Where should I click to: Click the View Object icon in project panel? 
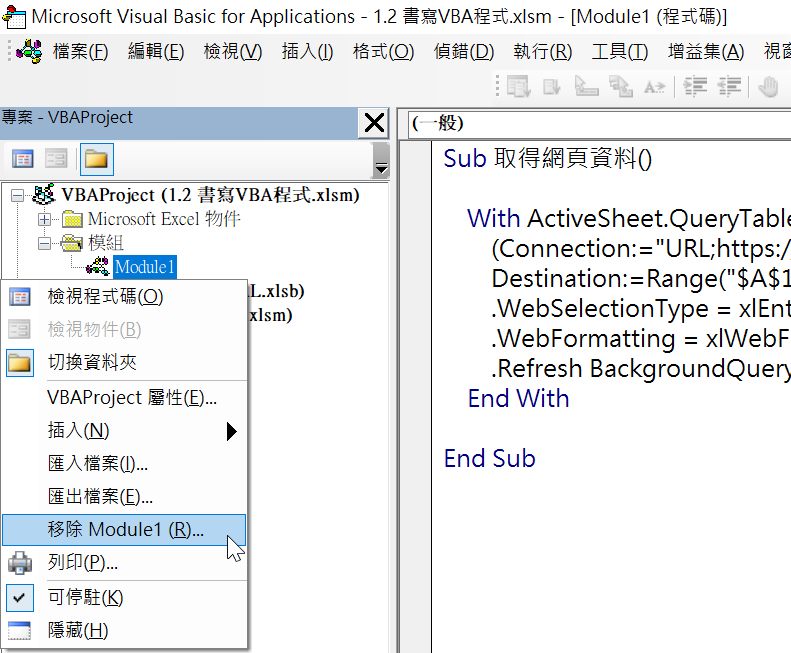[x=55, y=159]
